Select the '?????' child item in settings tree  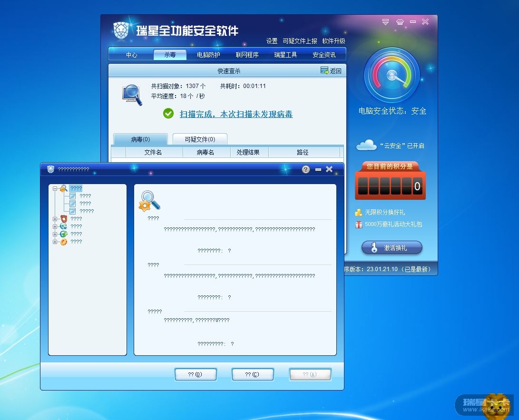point(87,211)
